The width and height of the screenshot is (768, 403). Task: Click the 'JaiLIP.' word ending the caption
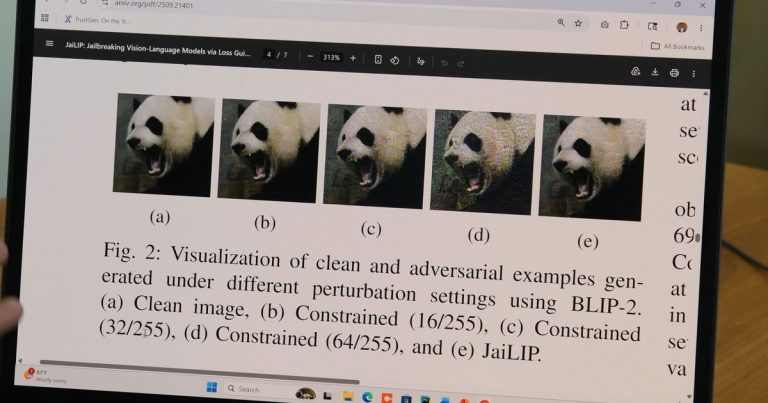[511, 352]
